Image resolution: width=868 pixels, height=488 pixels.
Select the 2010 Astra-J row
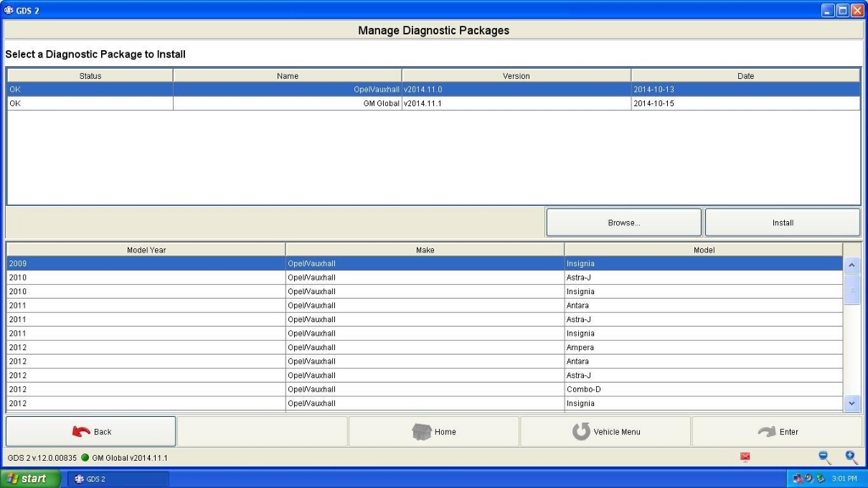[425, 278]
